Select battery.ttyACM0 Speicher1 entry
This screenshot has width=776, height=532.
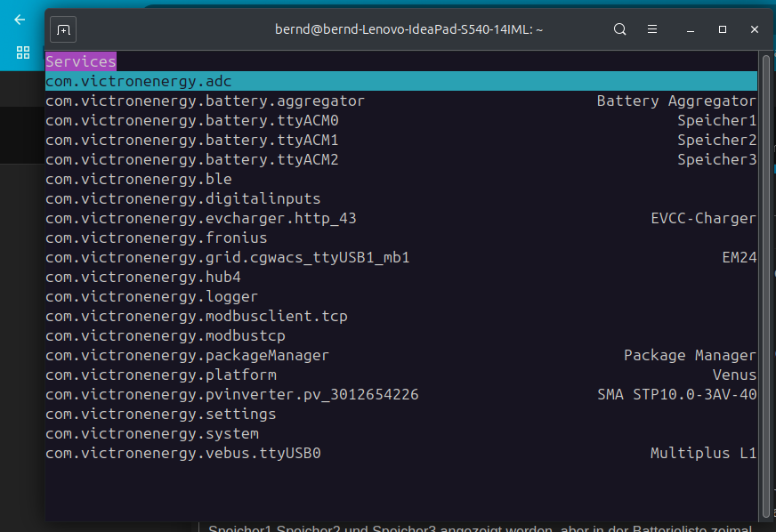400,120
